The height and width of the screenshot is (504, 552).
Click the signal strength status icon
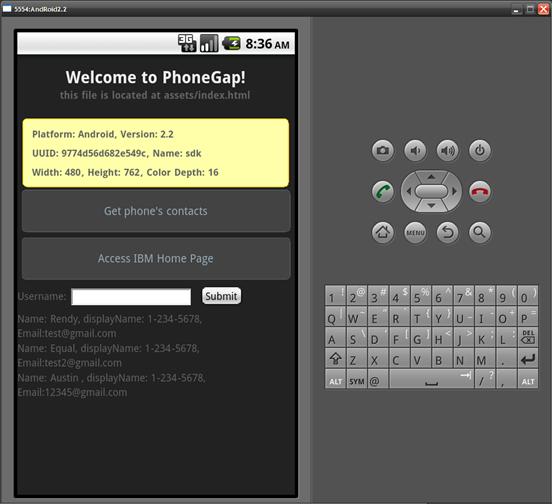[209, 43]
